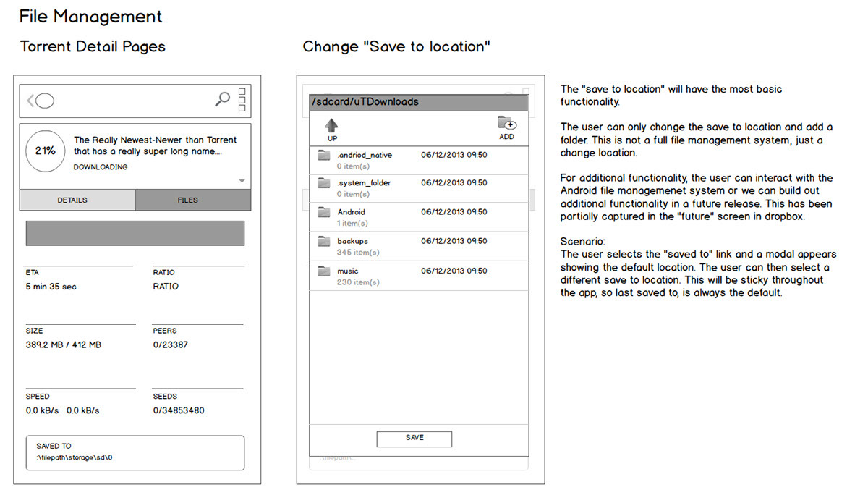The image size is (868, 503).
Task: Click the 345 item(s) count under backups
Action: 358,253
